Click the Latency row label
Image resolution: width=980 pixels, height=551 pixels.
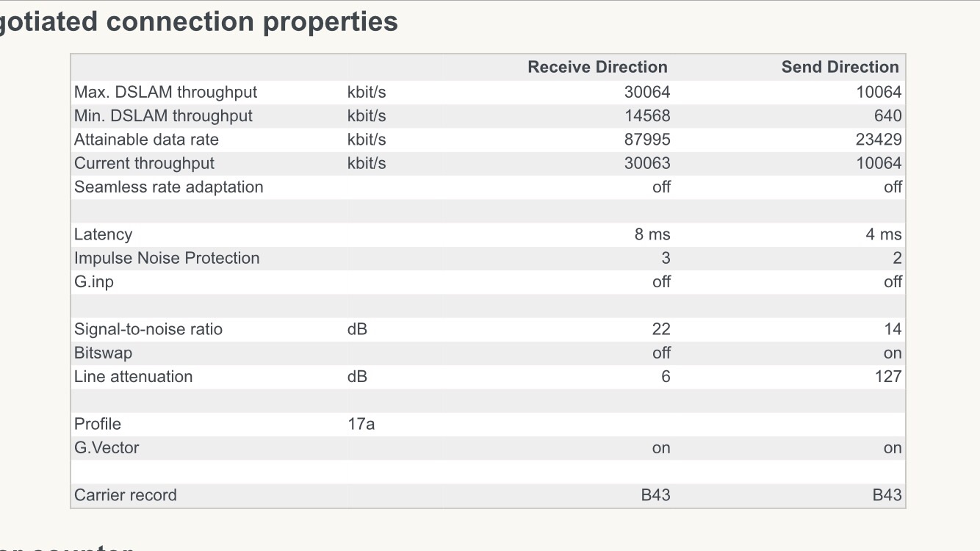[103, 234]
